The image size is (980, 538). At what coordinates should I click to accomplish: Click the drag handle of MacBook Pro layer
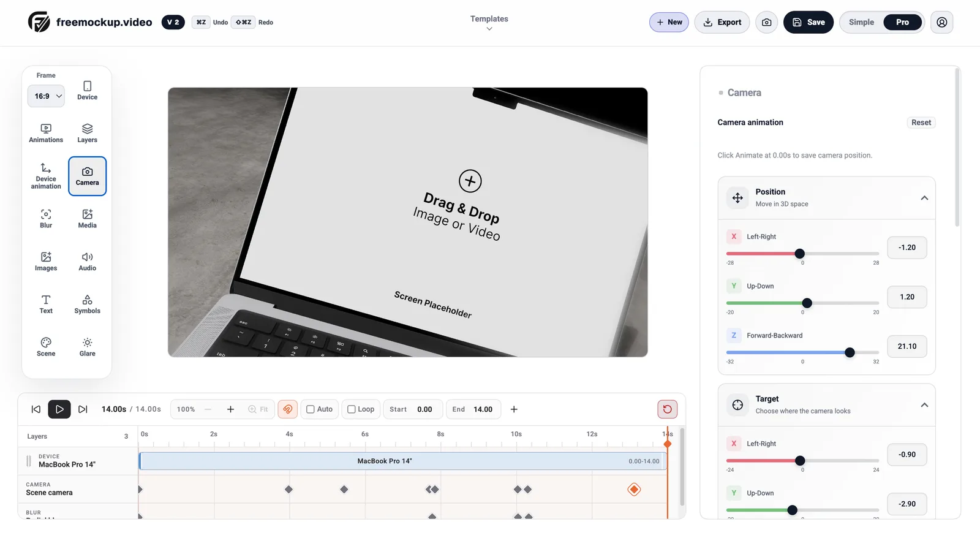(29, 461)
